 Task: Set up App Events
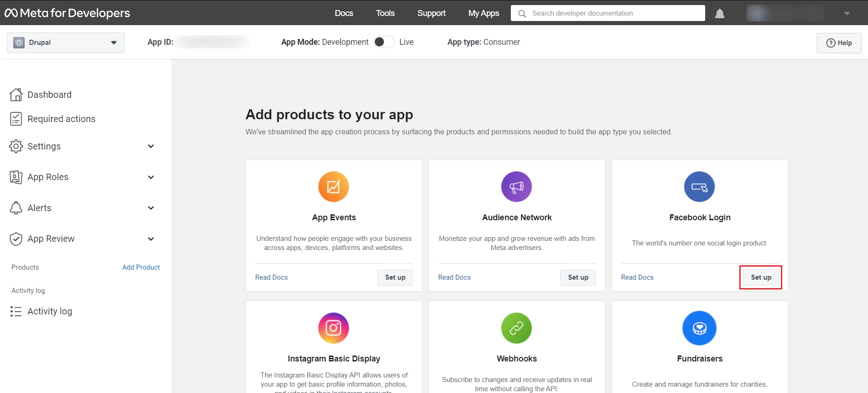395,277
